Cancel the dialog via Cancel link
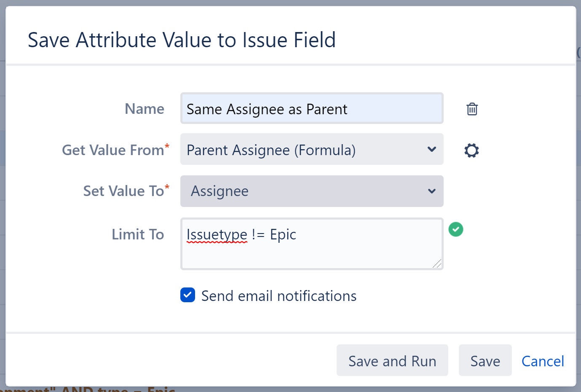The image size is (581, 392). point(542,361)
